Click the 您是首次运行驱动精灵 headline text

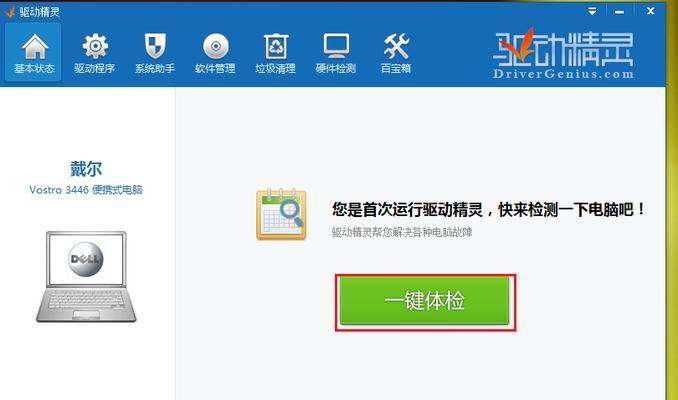tap(489, 210)
